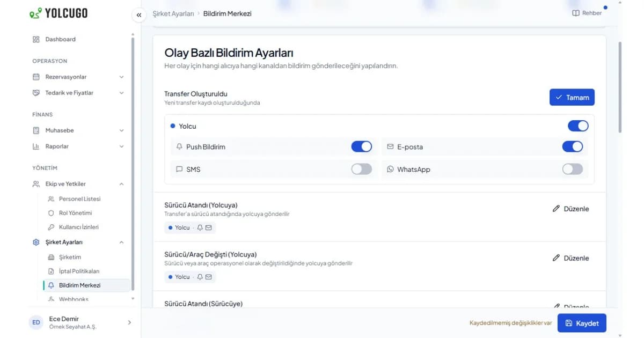This screenshot has width=644, height=338.
Task: Click Personel Listesi icon
Action: (x=52, y=199)
